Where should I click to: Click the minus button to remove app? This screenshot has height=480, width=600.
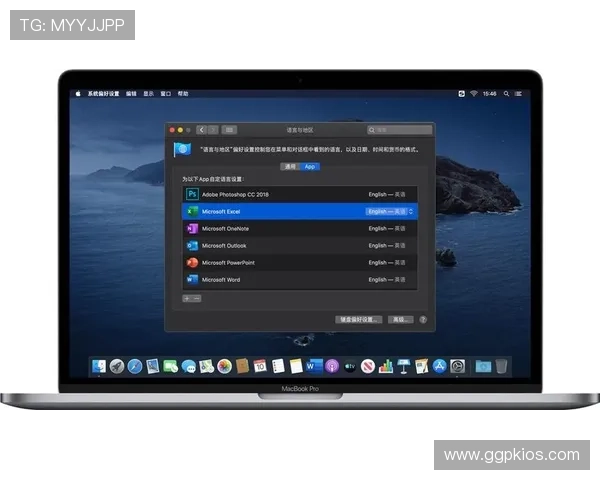[x=197, y=298]
